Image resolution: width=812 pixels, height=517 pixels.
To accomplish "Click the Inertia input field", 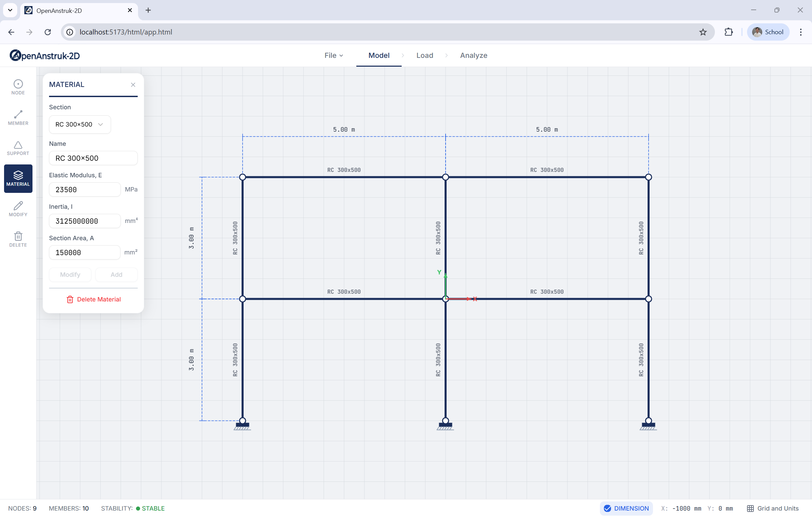I will click(x=85, y=221).
